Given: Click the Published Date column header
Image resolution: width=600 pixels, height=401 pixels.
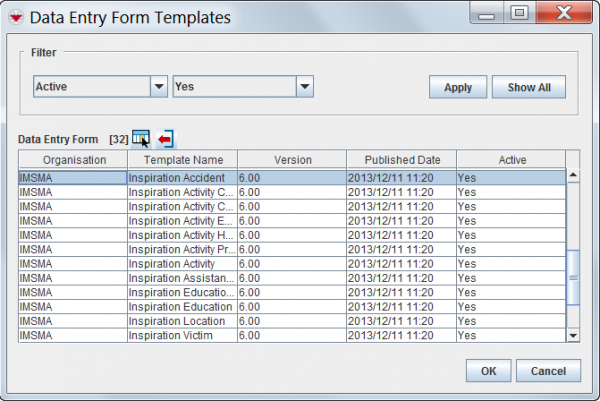Looking at the screenshot, I should 402,160.
